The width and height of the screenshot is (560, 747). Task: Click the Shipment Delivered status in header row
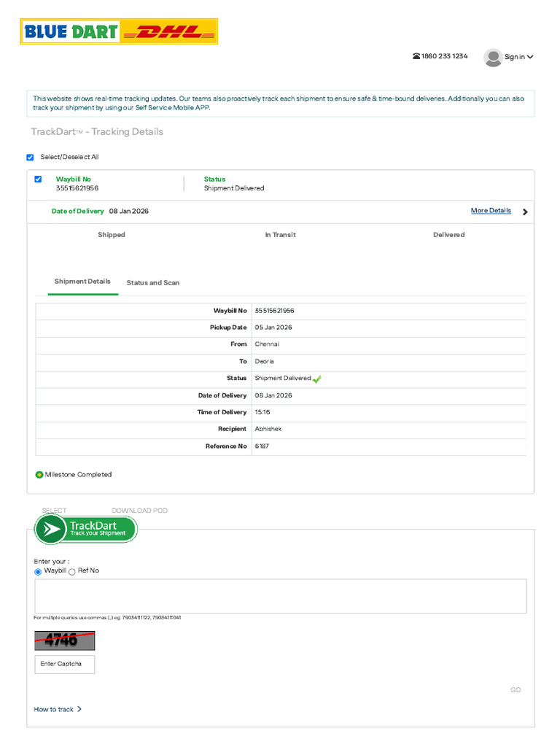coord(234,188)
